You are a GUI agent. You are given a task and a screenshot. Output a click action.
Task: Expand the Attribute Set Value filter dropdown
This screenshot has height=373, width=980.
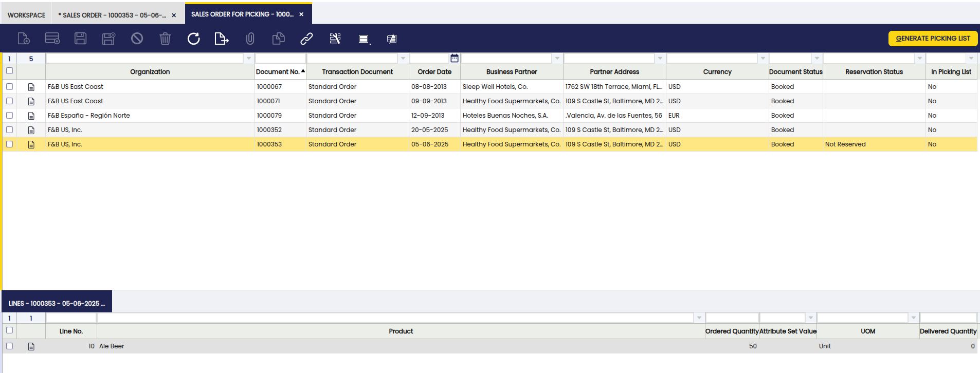pos(811,318)
